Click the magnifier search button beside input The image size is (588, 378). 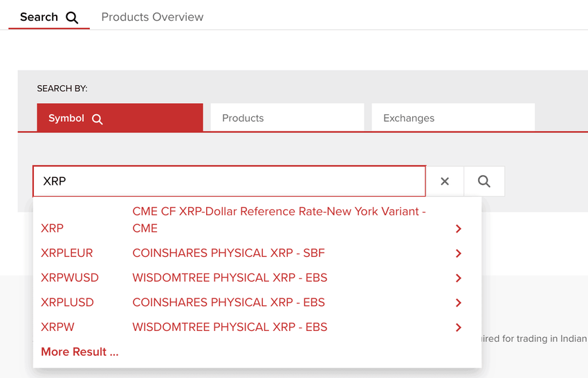(484, 181)
